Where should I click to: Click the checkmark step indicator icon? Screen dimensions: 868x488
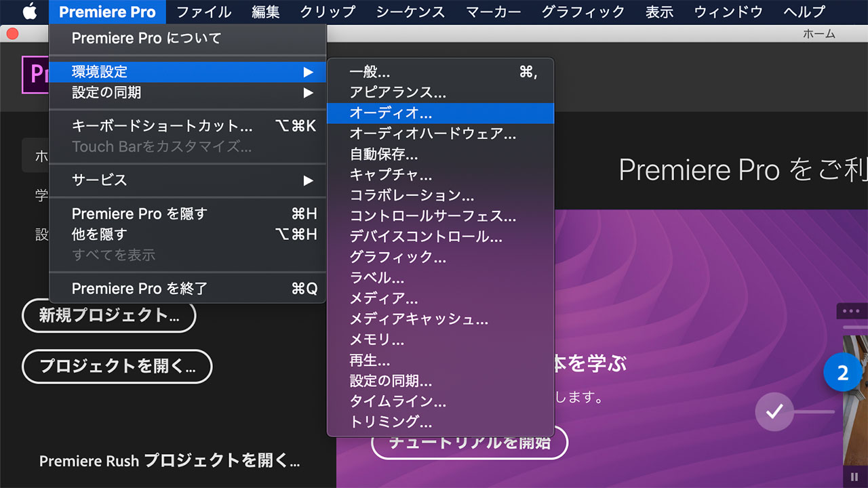click(774, 411)
